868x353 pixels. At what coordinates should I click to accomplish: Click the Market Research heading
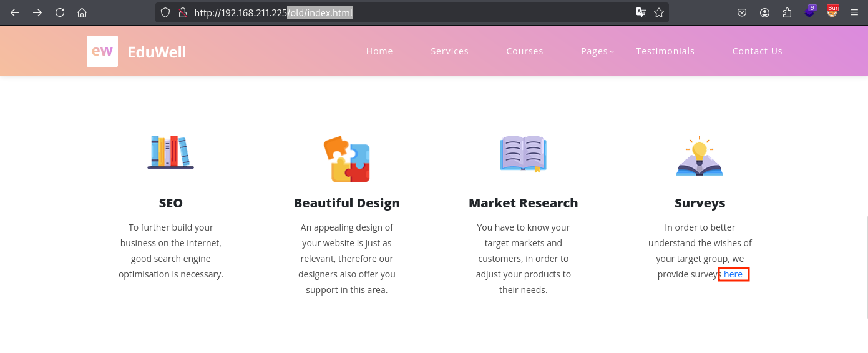pos(523,203)
